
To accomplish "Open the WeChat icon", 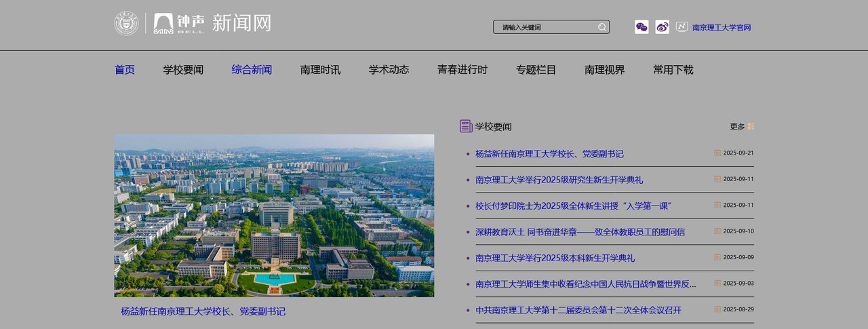I will pos(642,27).
